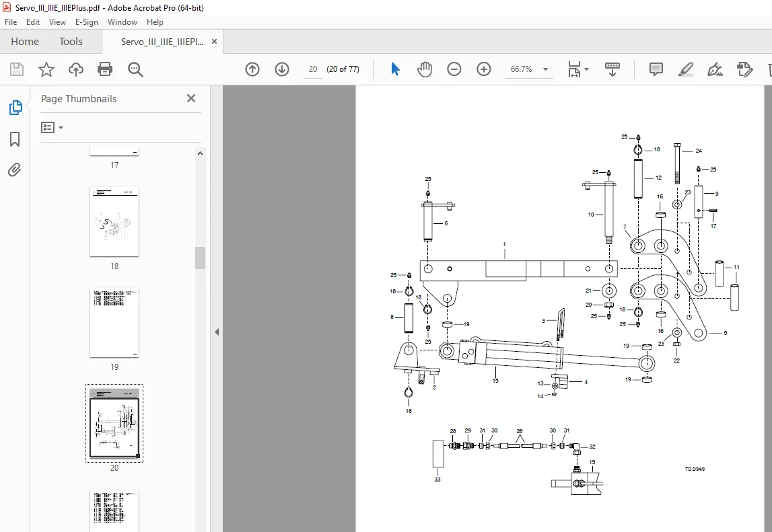Select the page 18 thumbnail
The height and width of the screenshot is (532, 772).
(114, 222)
